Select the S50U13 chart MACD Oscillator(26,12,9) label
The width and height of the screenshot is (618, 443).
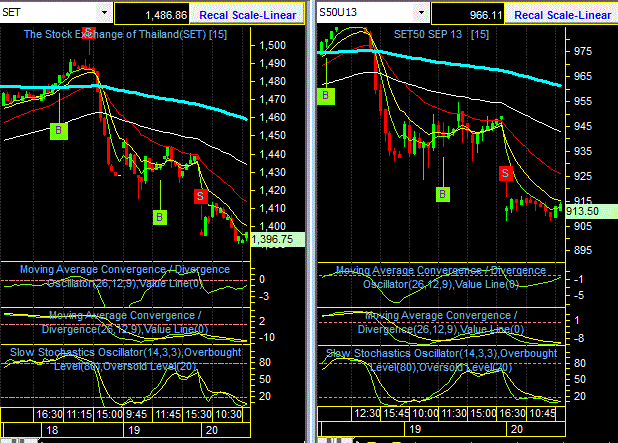(441, 277)
